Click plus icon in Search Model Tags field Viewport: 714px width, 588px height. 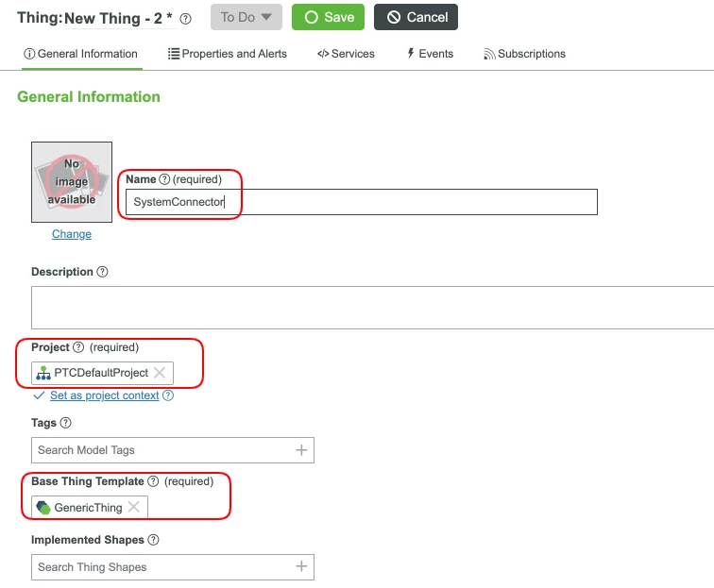pos(301,450)
